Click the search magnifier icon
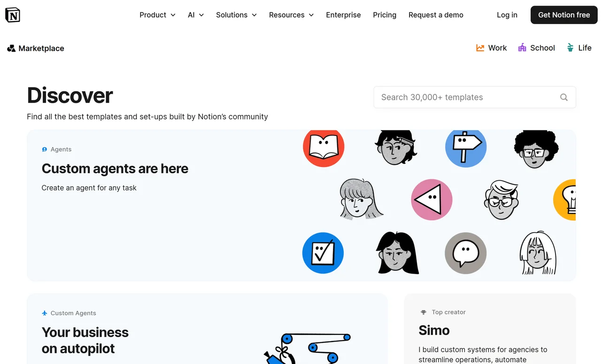This screenshot has width=601, height=364. (x=563, y=97)
